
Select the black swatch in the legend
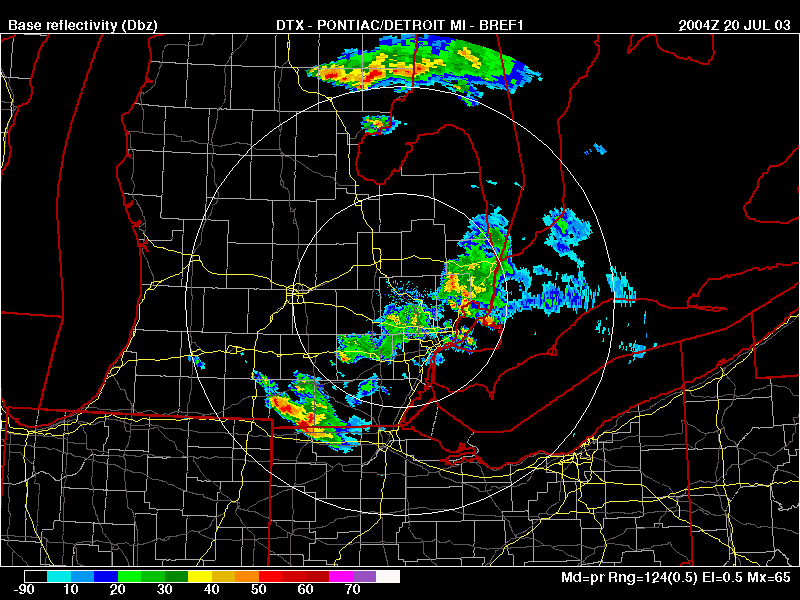(x=36, y=577)
